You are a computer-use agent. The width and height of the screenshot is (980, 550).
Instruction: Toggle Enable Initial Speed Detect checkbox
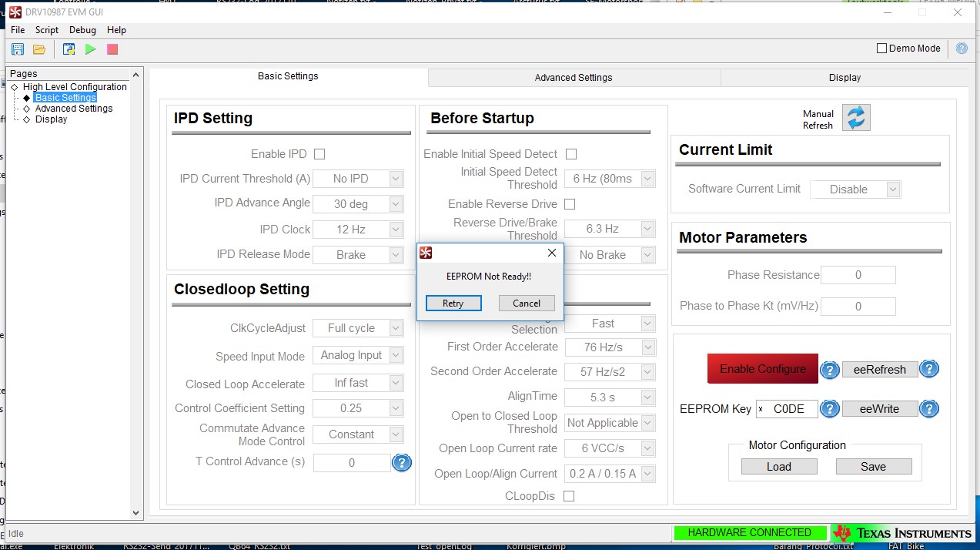[x=571, y=154]
